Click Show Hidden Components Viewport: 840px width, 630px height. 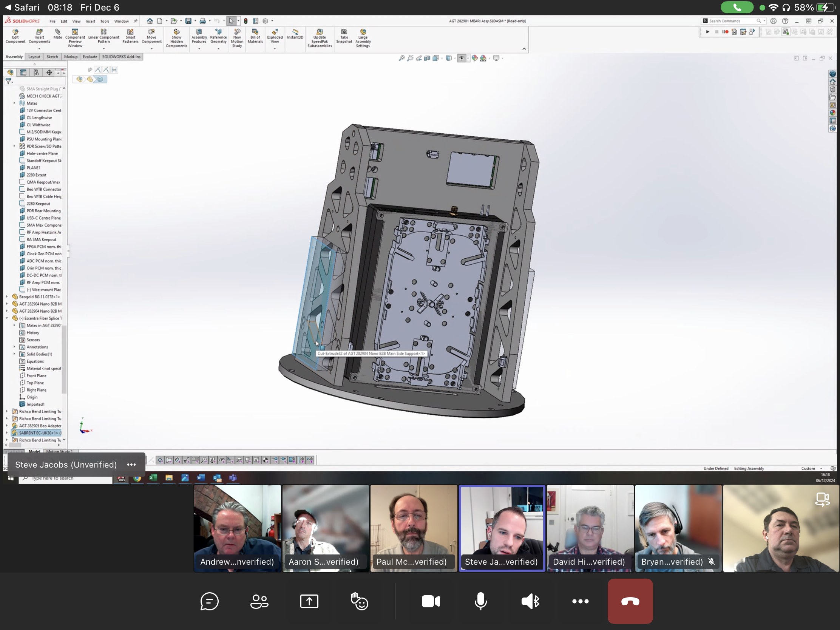pos(177,39)
